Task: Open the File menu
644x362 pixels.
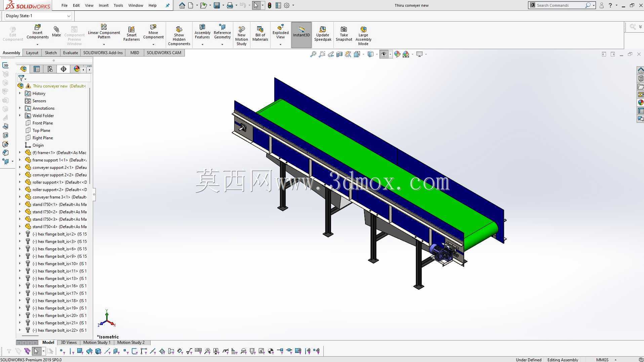Action: click(x=65, y=5)
